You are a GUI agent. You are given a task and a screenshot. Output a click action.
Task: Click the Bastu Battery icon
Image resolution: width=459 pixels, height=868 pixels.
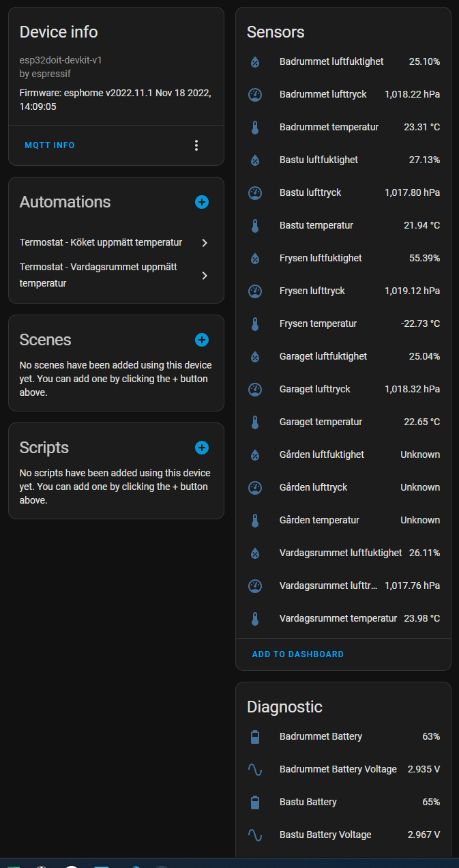coord(255,802)
